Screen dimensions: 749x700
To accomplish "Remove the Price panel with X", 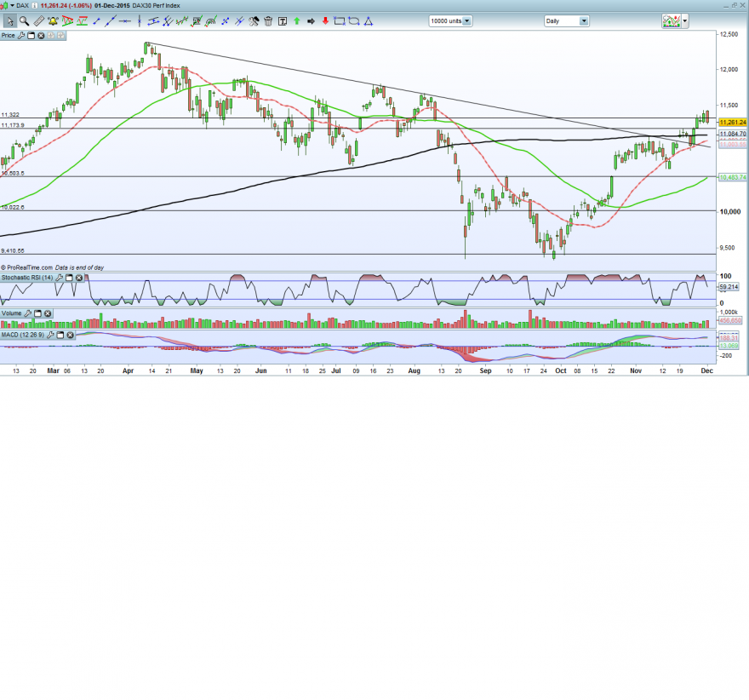I will (41, 36).
